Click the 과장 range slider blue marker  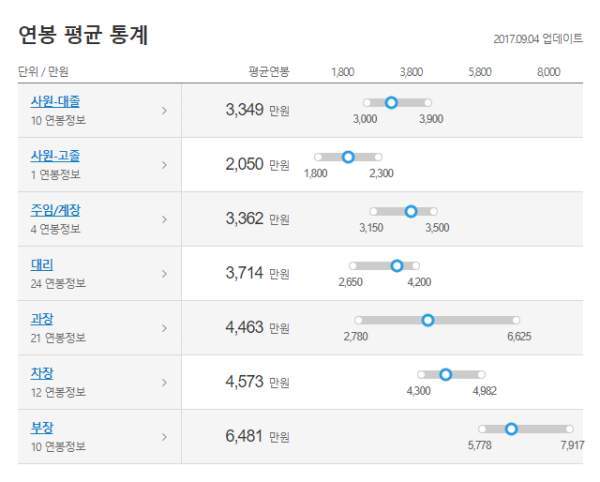coord(428,320)
